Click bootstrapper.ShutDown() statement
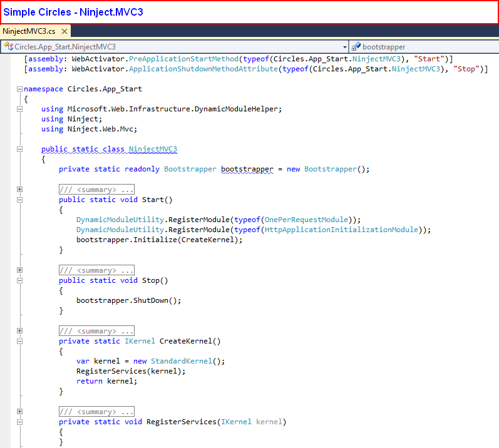 click(x=128, y=300)
